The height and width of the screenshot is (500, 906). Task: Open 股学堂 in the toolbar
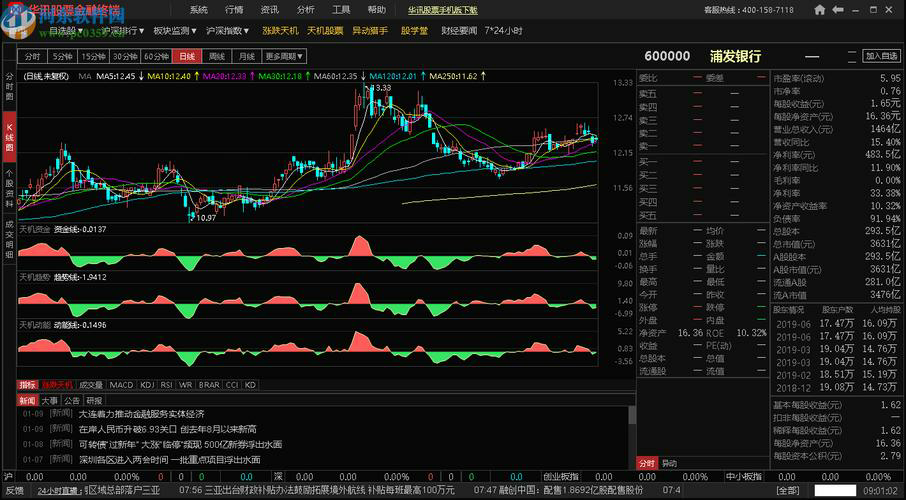[414, 31]
